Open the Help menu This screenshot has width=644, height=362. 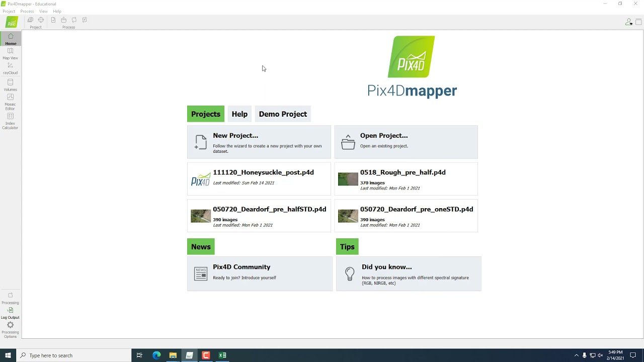(x=57, y=11)
